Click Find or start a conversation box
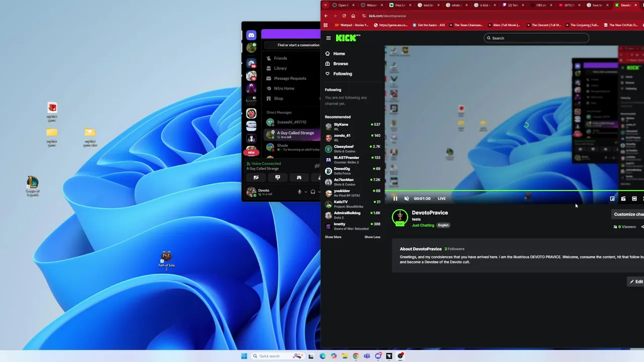 (x=293, y=45)
